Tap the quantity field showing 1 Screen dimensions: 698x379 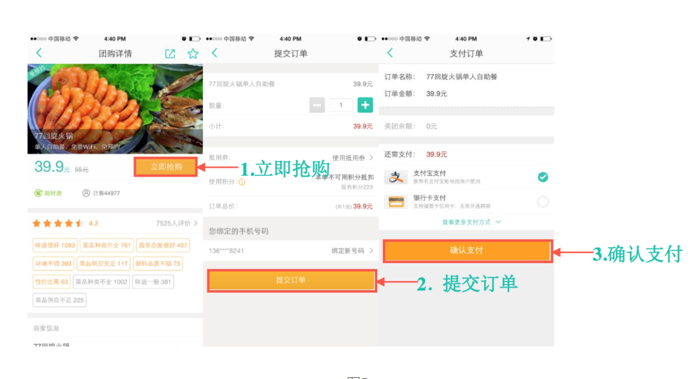point(341,105)
